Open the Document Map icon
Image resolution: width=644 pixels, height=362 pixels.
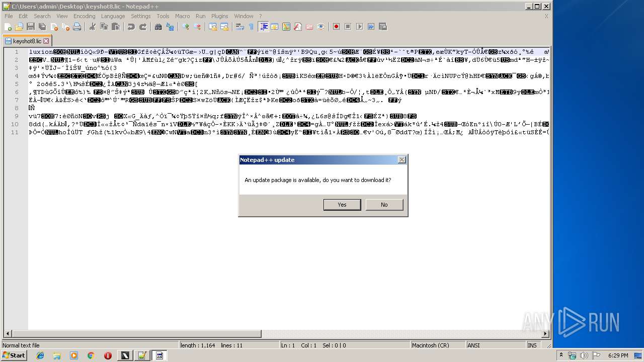[286, 27]
